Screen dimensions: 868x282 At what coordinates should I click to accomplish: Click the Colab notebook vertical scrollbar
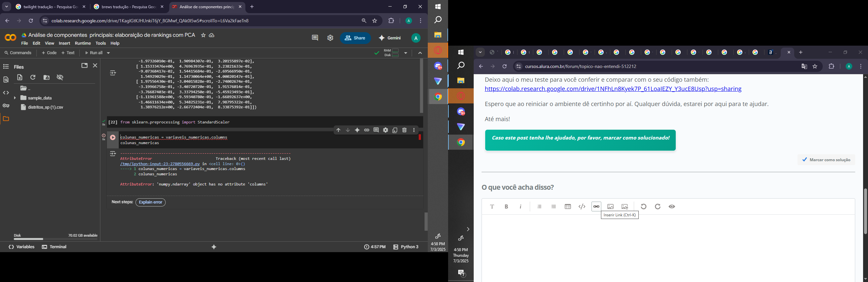pos(426,221)
